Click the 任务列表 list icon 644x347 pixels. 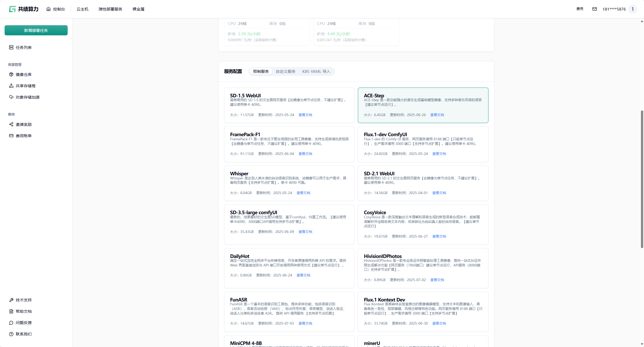[11, 47]
